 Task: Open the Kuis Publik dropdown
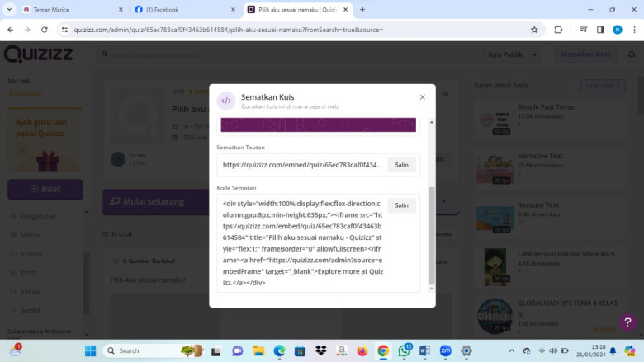point(512,54)
